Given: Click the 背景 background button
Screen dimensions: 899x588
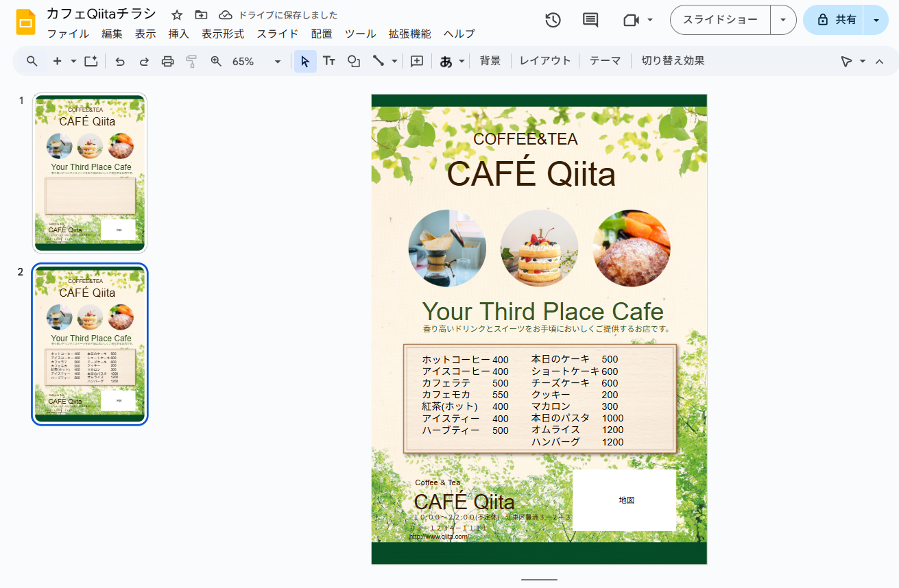Looking at the screenshot, I should tap(490, 61).
